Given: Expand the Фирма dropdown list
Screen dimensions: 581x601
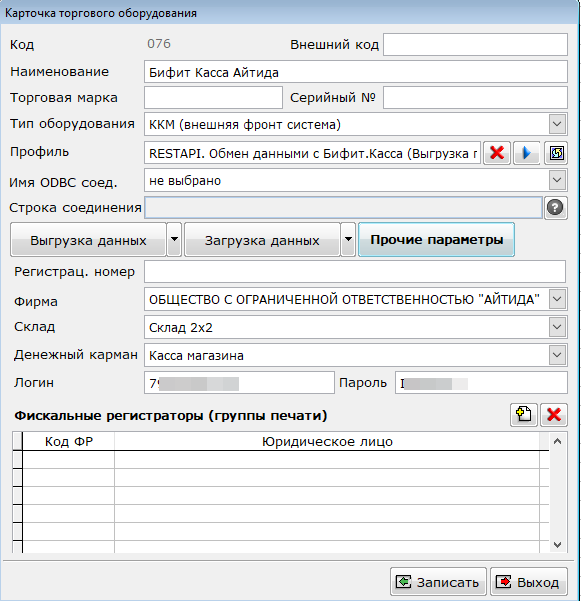Looking at the screenshot, I should click(x=557, y=299).
